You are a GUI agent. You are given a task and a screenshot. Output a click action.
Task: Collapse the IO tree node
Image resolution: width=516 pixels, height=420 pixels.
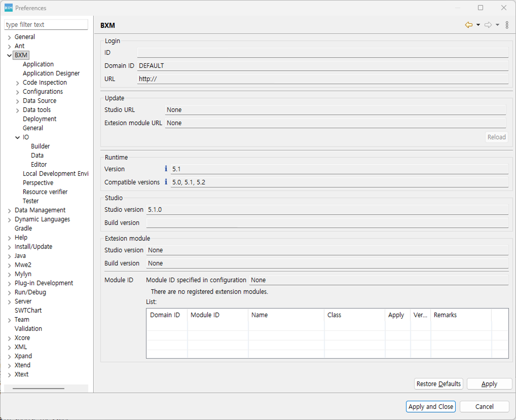click(x=18, y=137)
